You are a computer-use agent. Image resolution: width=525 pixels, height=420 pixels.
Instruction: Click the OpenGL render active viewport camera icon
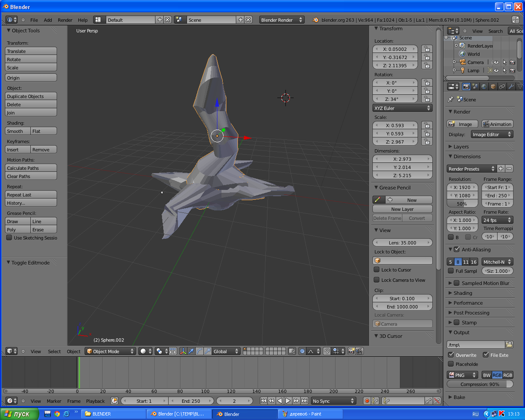tap(351, 351)
